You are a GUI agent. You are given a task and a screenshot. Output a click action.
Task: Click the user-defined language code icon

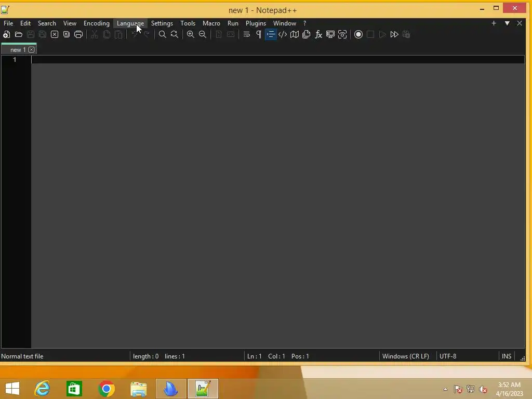pos(283,34)
